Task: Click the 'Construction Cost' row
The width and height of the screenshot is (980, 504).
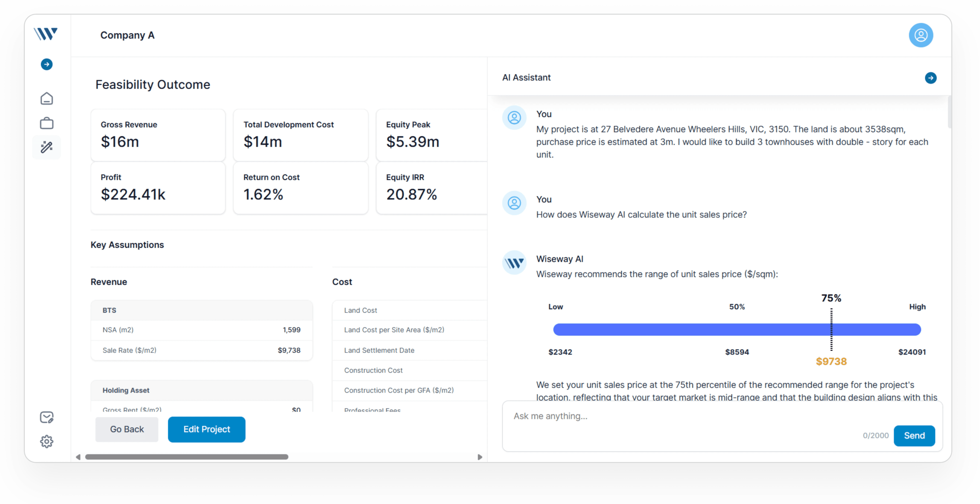Action: (x=410, y=370)
